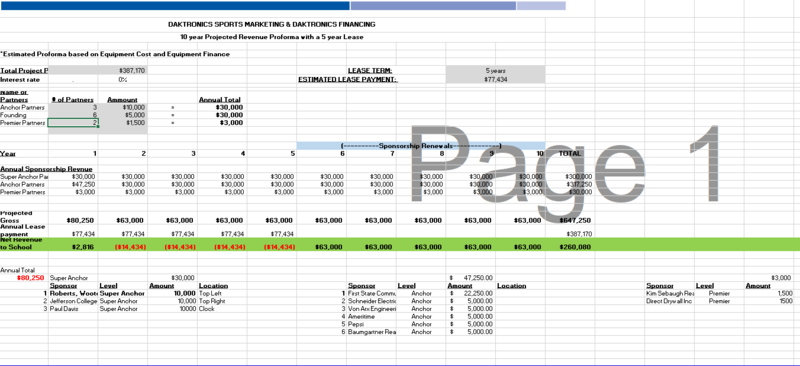Select the estimated lease payment $77,434 cell
Viewport: 800px width, 366px height.
click(x=495, y=80)
